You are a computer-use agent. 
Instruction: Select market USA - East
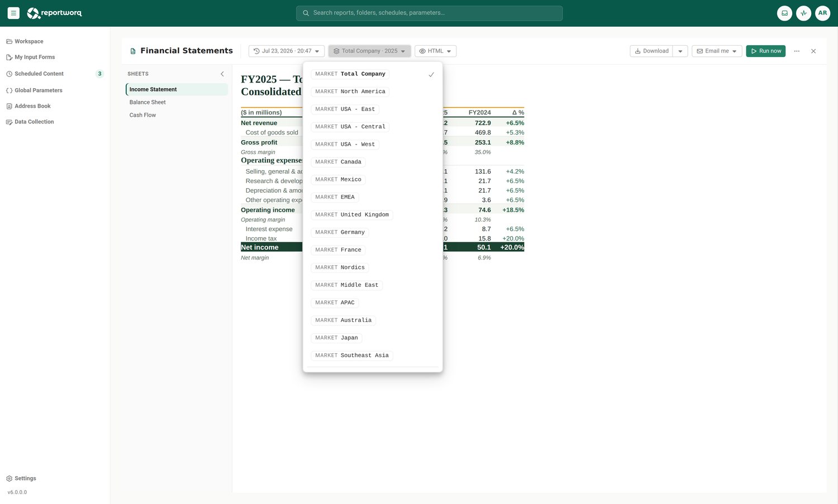[x=373, y=109]
